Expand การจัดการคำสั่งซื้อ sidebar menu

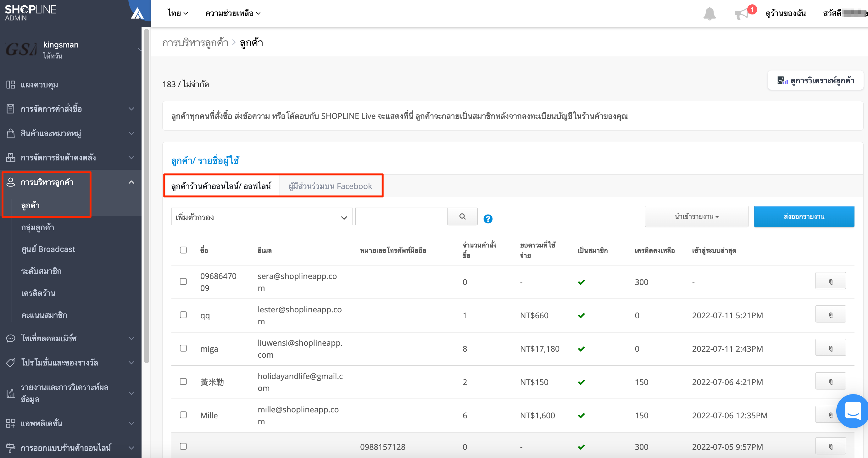click(x=131, y=109)
